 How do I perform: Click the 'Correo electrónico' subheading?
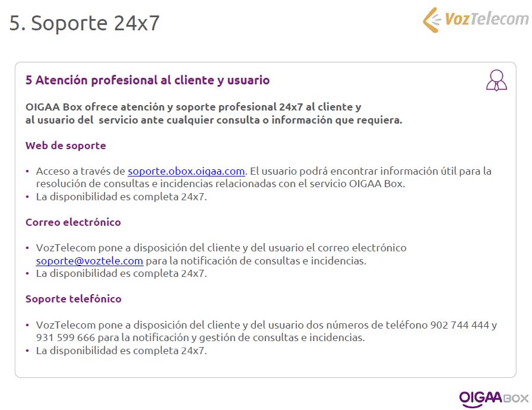[x=73, y=222]
